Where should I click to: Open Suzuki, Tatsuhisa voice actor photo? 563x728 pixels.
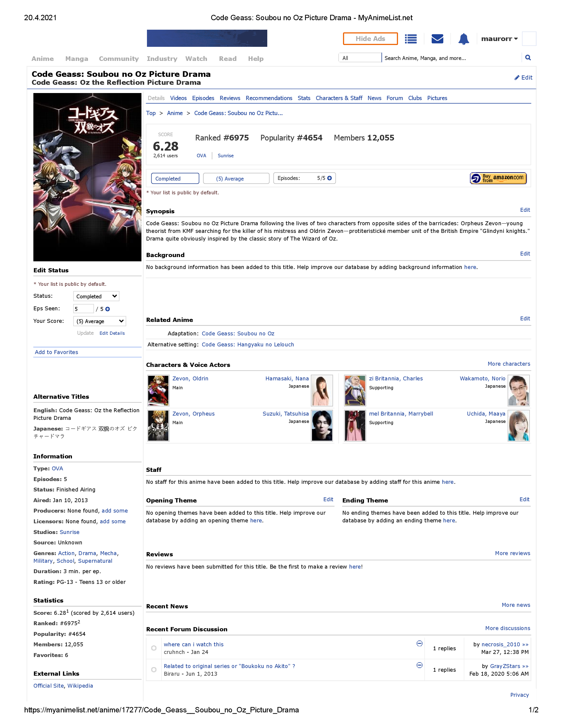(322, 426)
